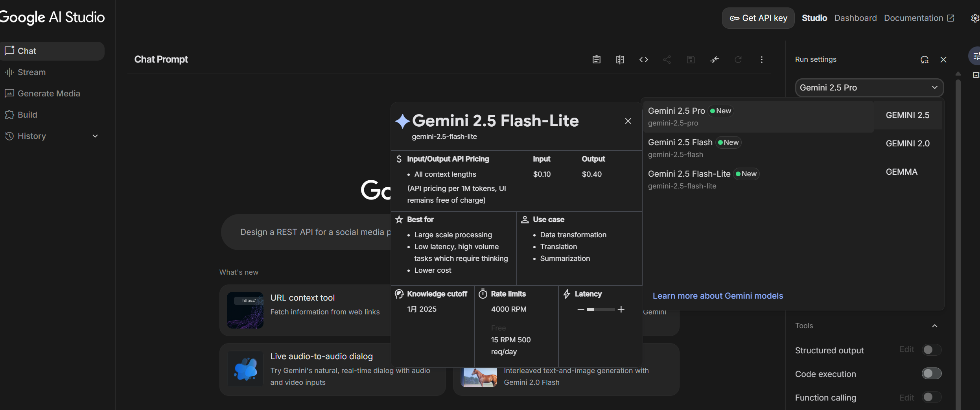This screenshot has width=980, height=410.
Task: Turn on the Function calling switch
Action: click(x=932, y=397)
